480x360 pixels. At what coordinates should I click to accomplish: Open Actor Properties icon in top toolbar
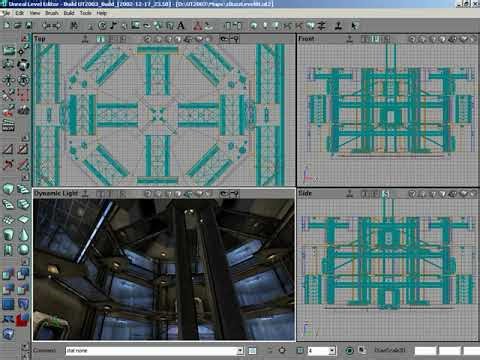tap(228, 25)
